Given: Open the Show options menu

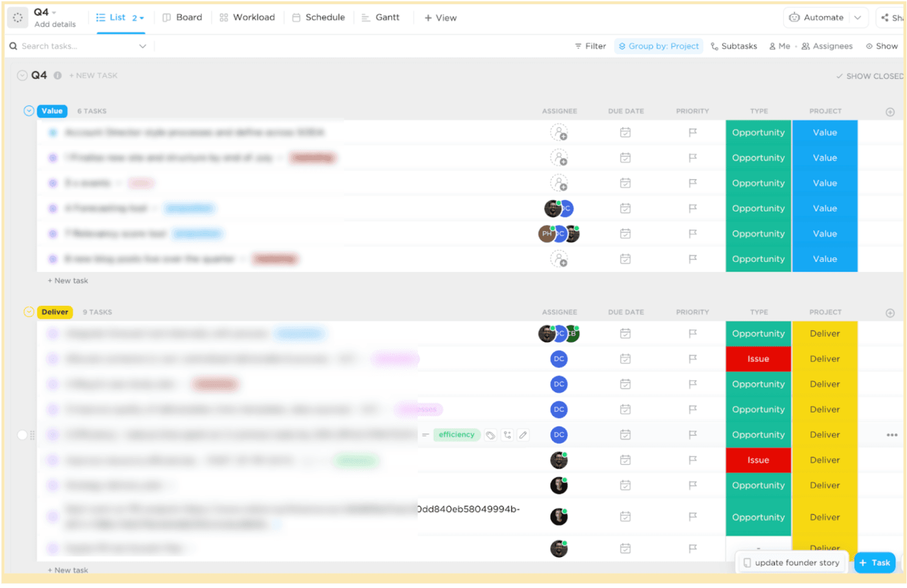Looking at the screenshot, I should 881,46.
